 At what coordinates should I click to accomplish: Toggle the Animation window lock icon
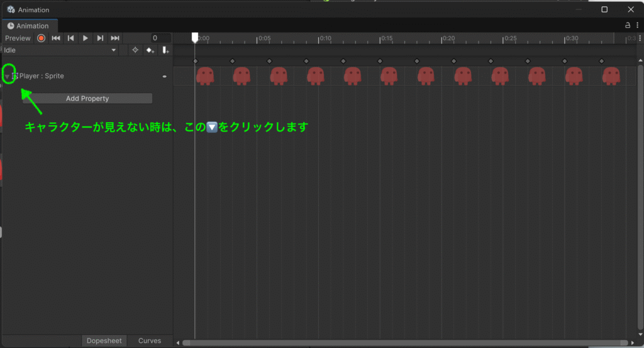pyautogui.click(x=627, y=26)
